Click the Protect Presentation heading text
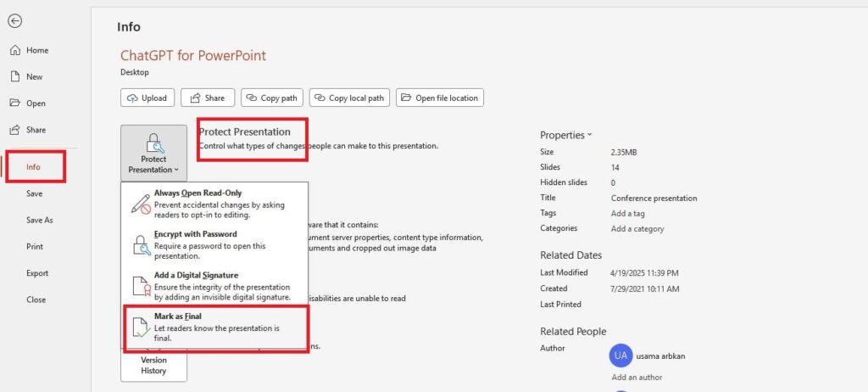The image size is (868, 392). [245, 132]
